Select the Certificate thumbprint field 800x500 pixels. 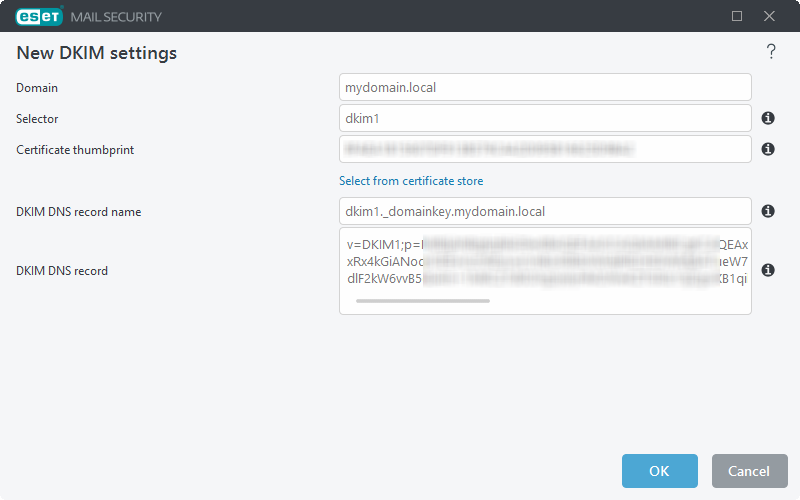(x=545, y=149)
